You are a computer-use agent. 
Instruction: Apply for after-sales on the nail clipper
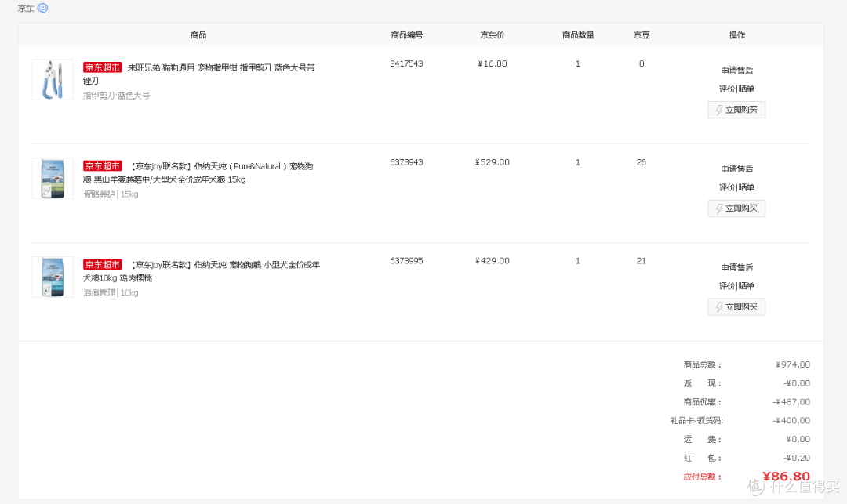click(736, 70)
